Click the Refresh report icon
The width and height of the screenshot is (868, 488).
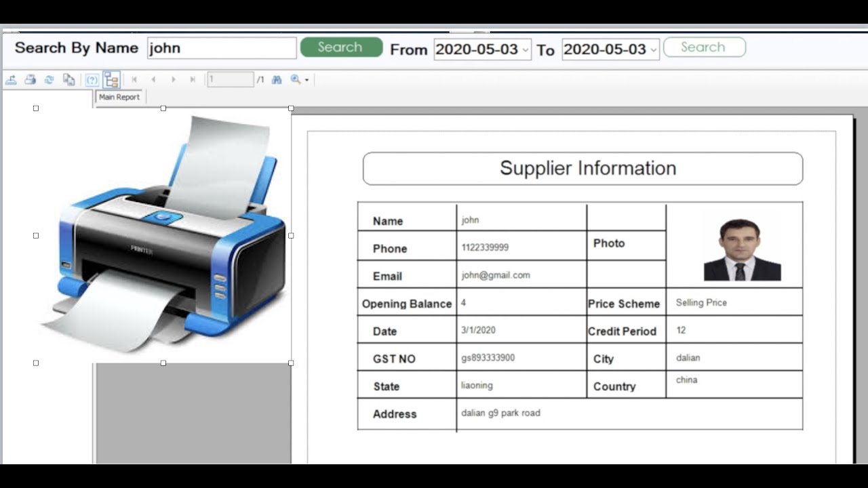[x=49, y=79]
